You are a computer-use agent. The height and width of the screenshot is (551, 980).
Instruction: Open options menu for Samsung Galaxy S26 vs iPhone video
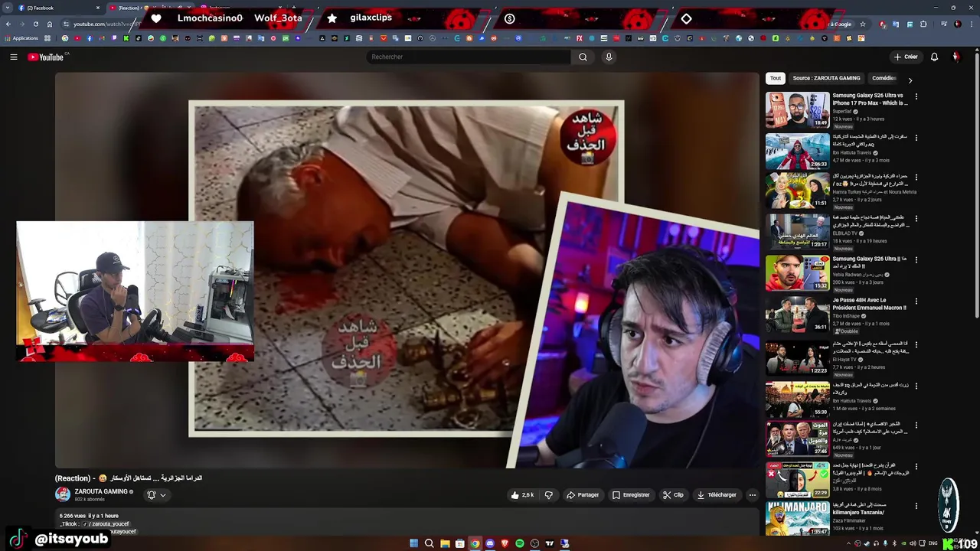[x=916, y=96]
